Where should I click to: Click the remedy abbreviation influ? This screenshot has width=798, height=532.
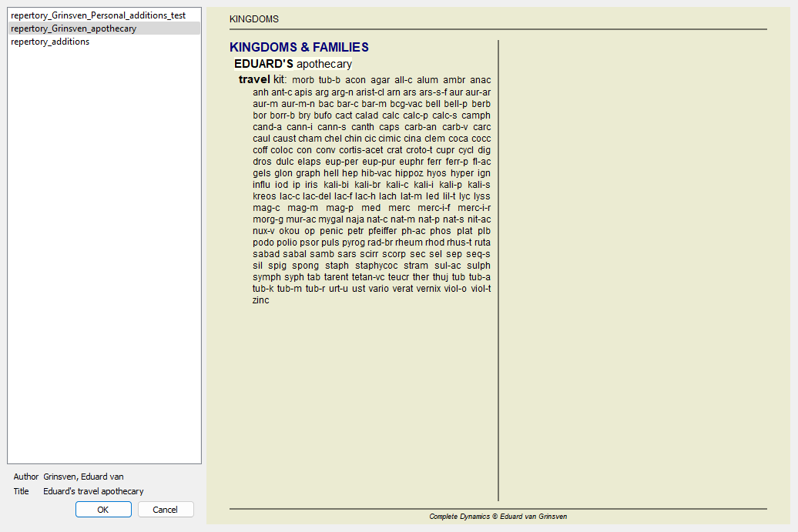click(x=262, y=185)
